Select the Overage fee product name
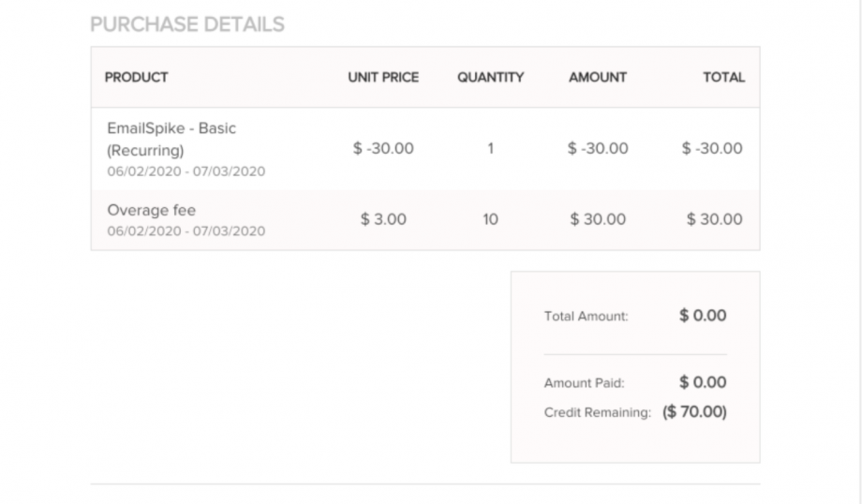Viewport: 862px width, 504px height. pyautogui.click(x=151, y=211)
